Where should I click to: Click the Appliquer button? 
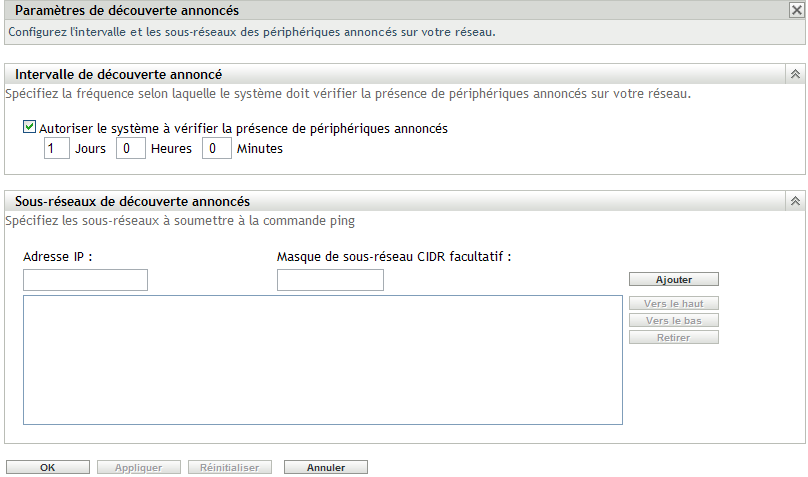(138, 467)
